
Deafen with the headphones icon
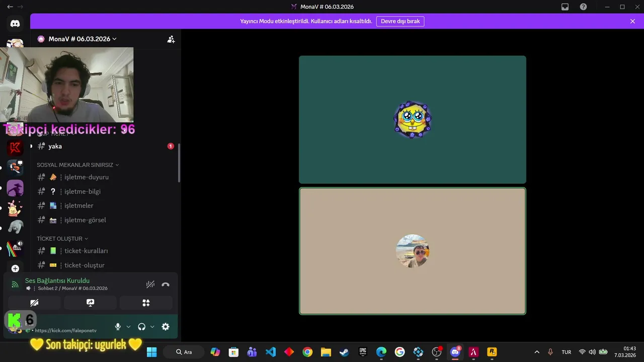[141, 327]
